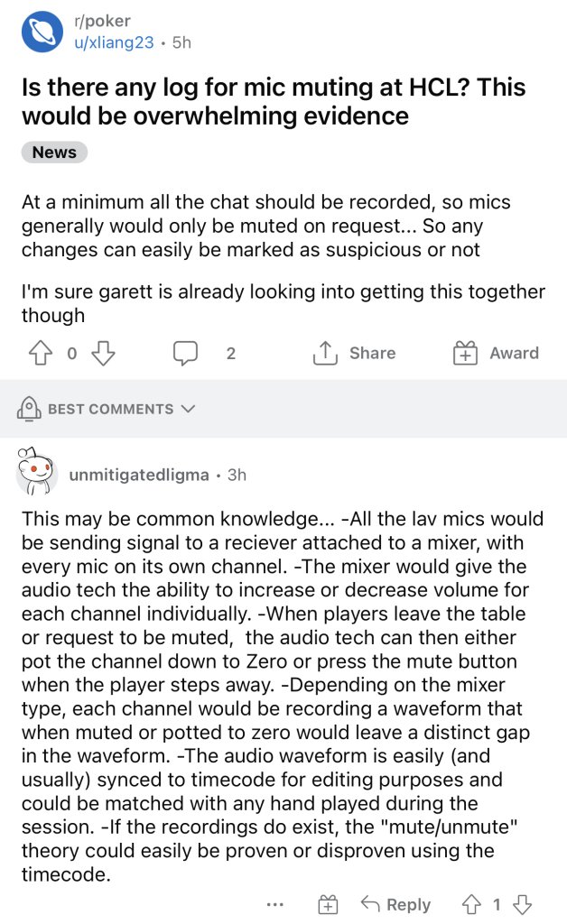The height and width of the screenshot is (924, 567).
Task: Open the r/poker subreddit link
Action: (x=102, y=22)
